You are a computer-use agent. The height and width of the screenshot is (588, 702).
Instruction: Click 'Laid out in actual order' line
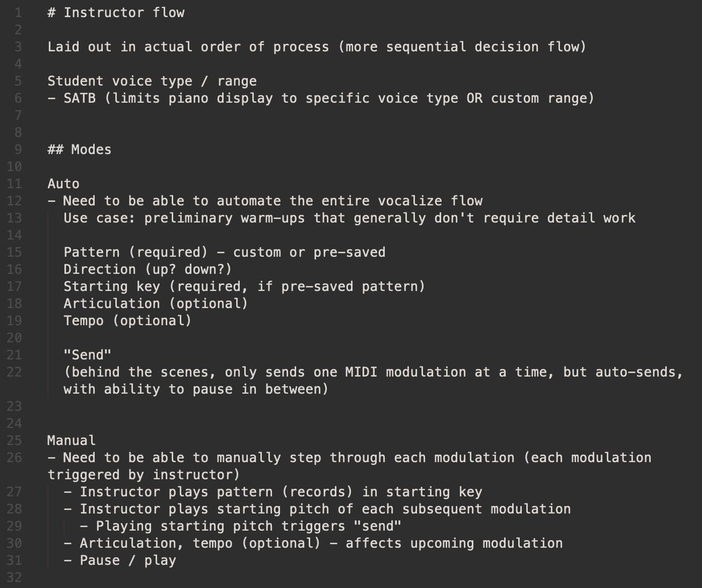point(317,47)
